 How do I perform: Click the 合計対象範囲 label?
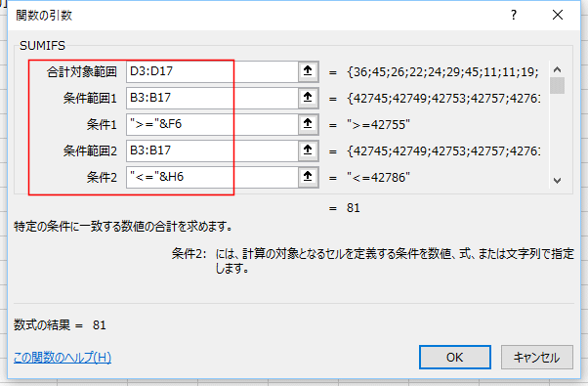point(82,71)
